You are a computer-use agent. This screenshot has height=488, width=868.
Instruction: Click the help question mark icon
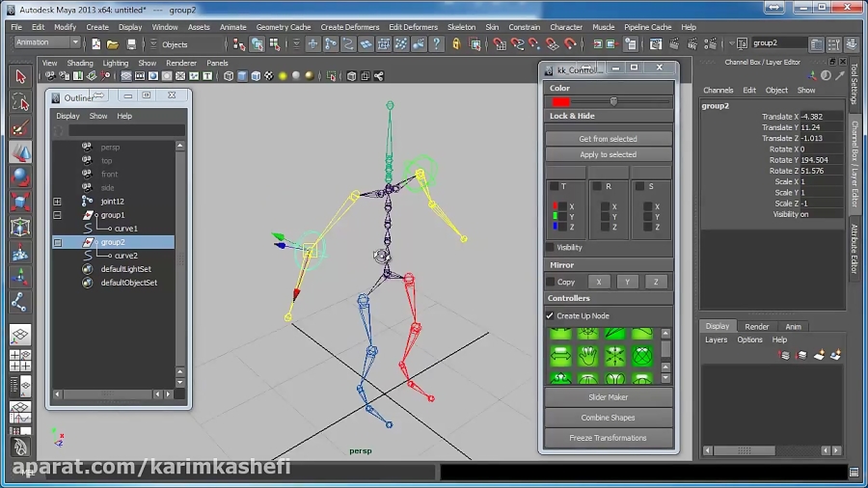coord(436,43)
